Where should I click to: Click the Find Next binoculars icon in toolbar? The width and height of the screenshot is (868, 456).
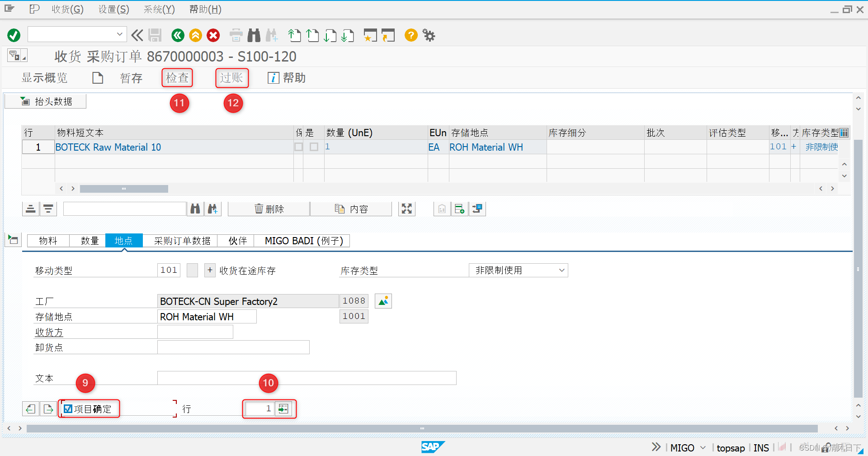(272, 35)
